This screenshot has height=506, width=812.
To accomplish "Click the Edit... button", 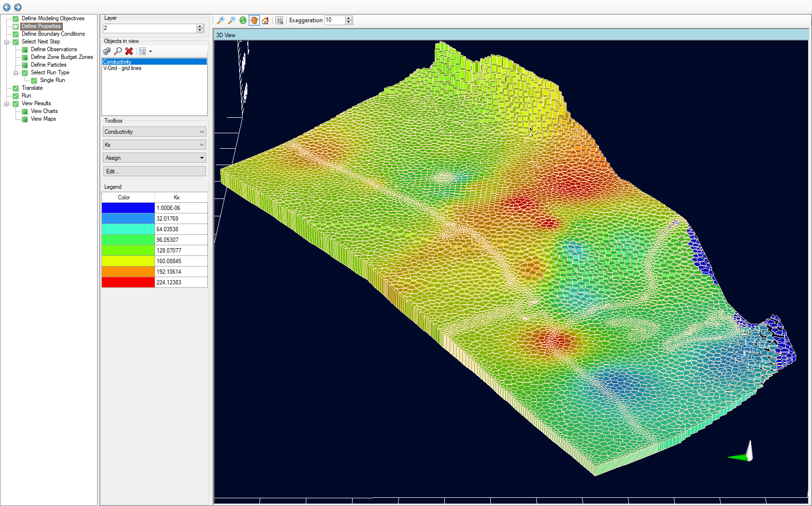I will 154,171.
